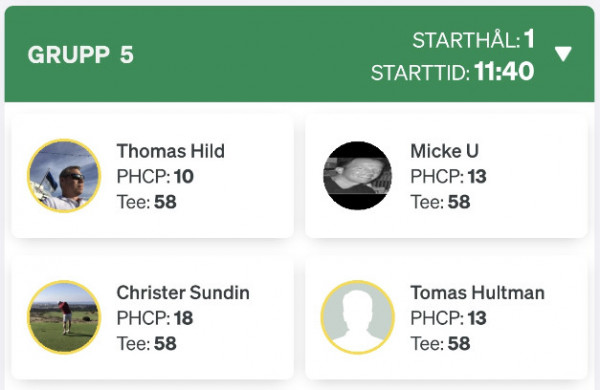Select the Tomas Hultman player name
Image resolution: width=600 pixels, height=390 pixels.
click(x=478, y=292)
